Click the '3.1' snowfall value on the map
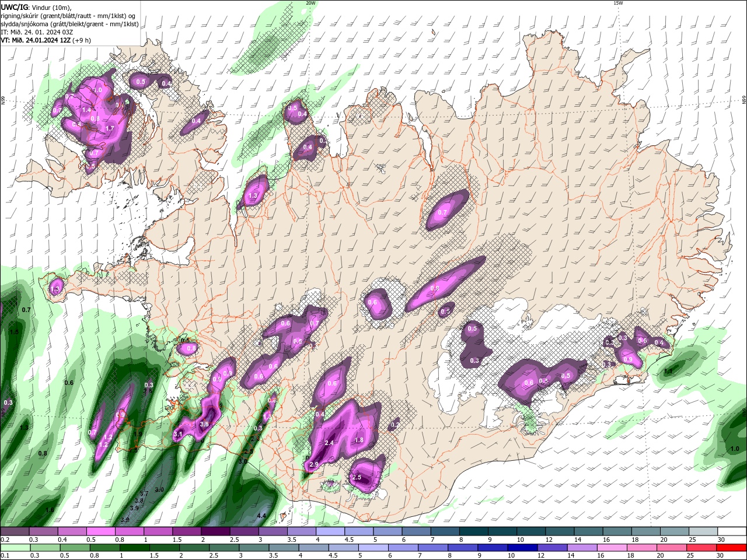The height and width of the screenshot is (560, 747). pos(178,435)
